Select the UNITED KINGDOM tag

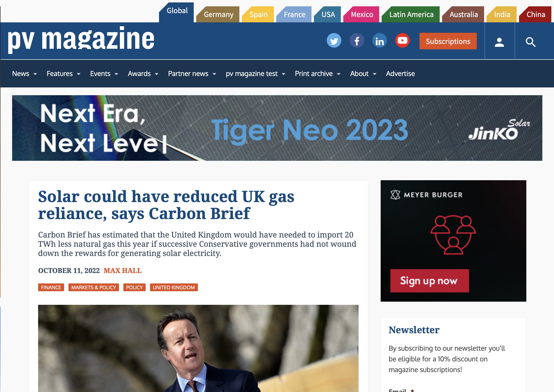[x=174, y=287]
